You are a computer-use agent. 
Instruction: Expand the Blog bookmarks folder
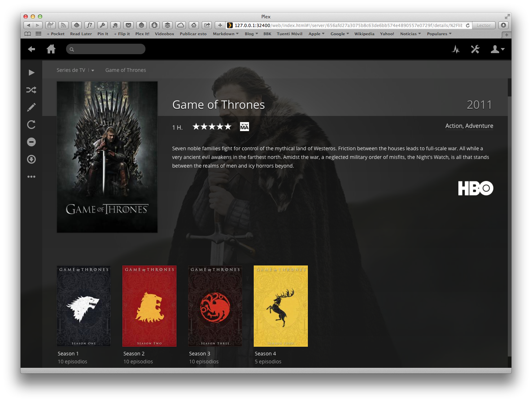click(x=251, y=34)
